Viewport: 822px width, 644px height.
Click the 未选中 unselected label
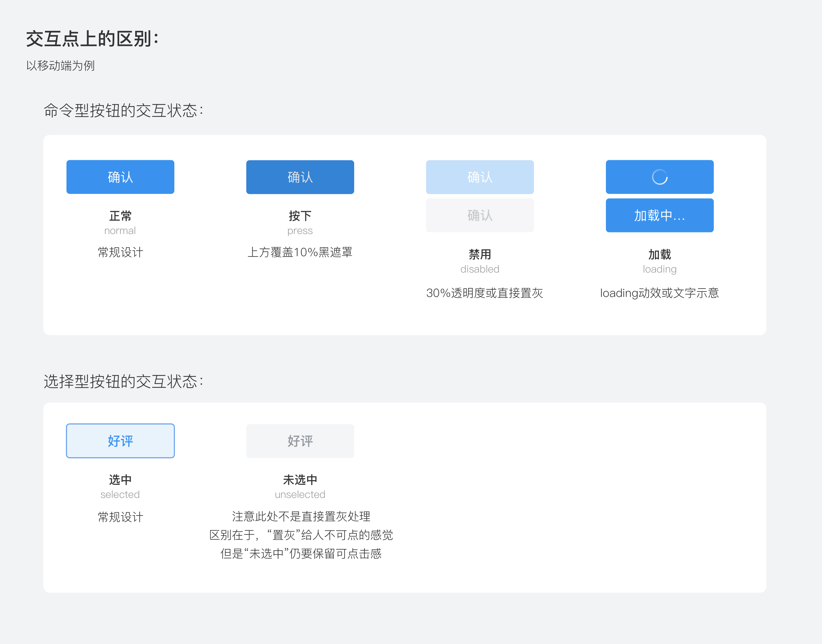[x=300, y=480]
